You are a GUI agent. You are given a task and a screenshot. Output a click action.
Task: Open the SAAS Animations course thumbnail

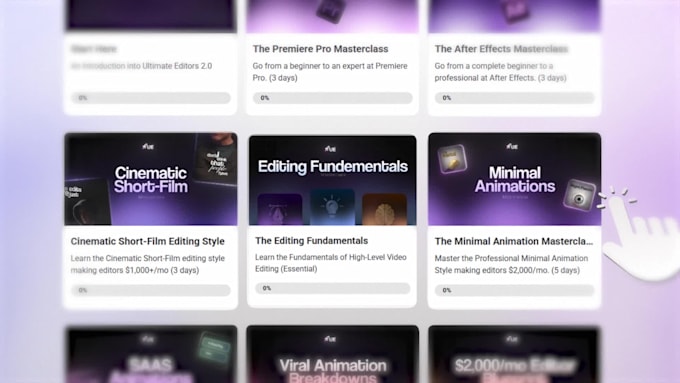(x=151, y=354)
